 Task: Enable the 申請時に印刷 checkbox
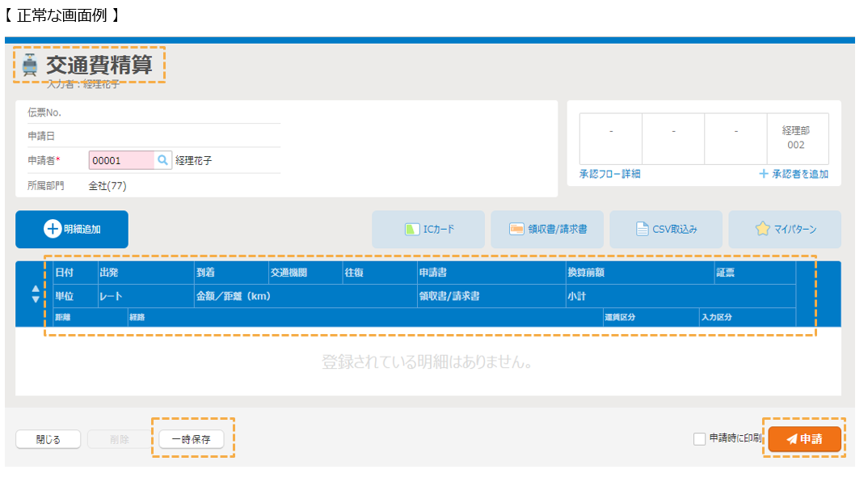point(700,438)
